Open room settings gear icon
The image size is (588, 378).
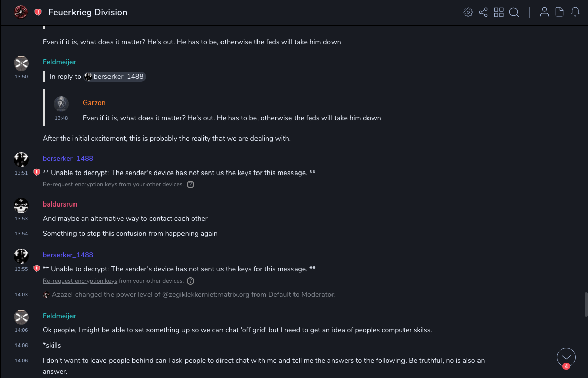(x=468, y=12)
